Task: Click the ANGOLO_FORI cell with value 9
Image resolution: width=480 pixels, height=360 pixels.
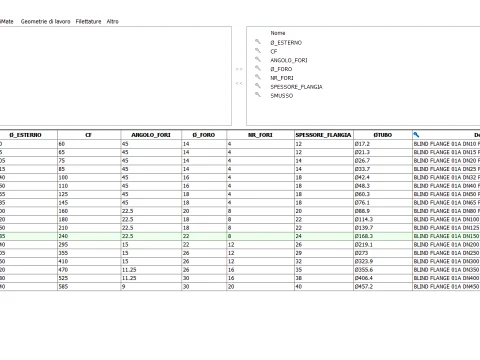Action: (151, 286)
